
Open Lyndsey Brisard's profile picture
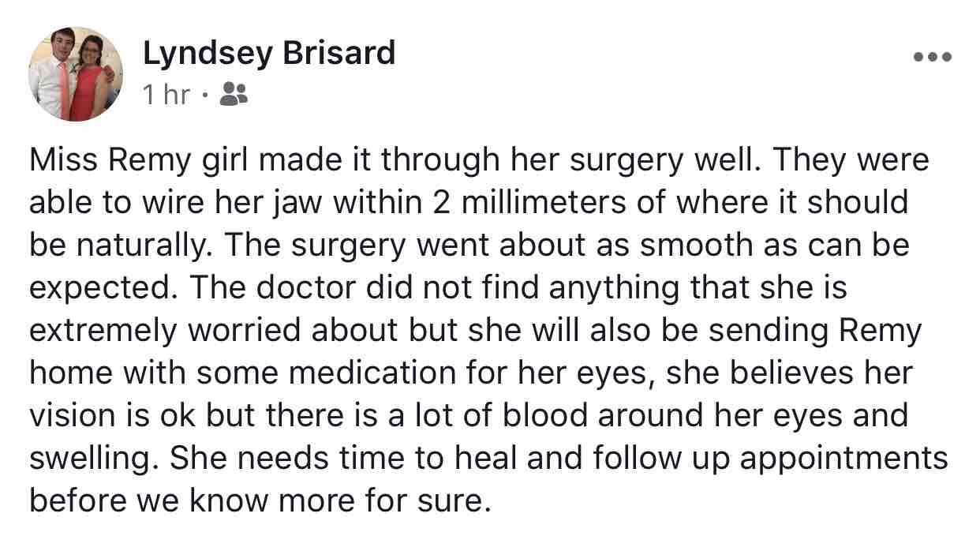coord(77,74)
